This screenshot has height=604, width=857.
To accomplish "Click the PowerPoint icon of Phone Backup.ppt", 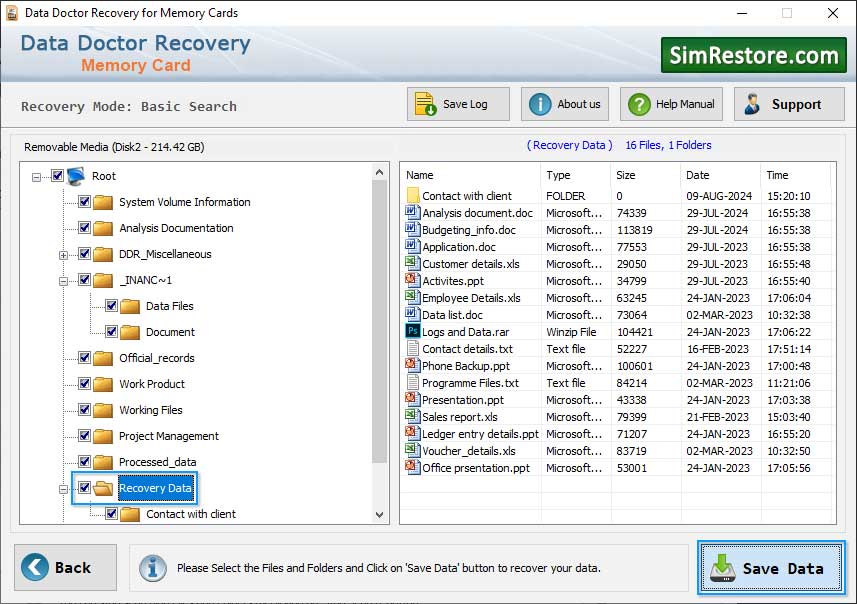I will click(412, 365).
